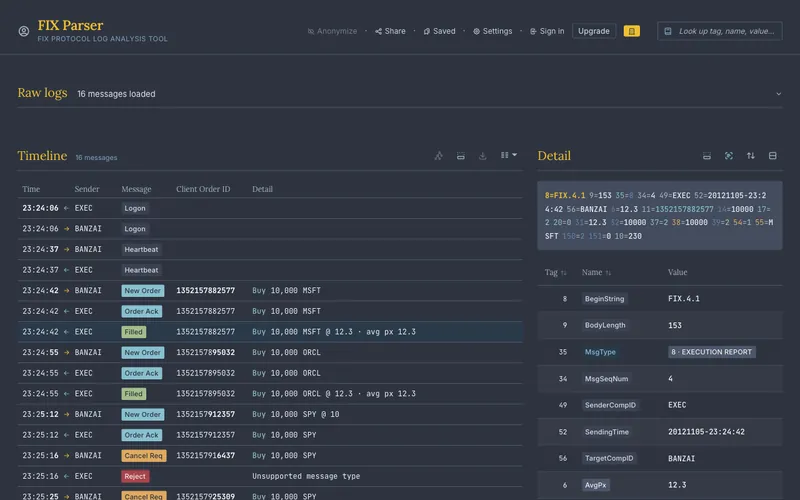Viewport: 800px width, 500px height.
Task: Click the up-down arrows icon in Detail toolbar
Action: tap(751, 156)
